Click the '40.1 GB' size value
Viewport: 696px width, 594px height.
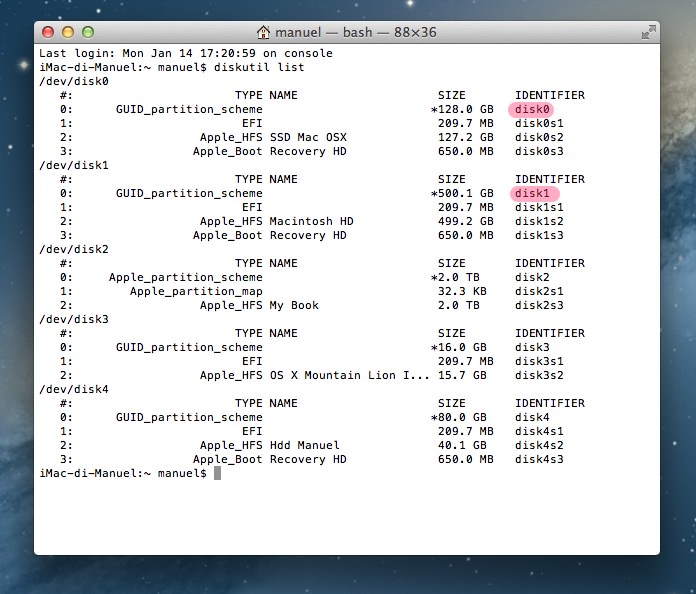(x=462, y=445)
